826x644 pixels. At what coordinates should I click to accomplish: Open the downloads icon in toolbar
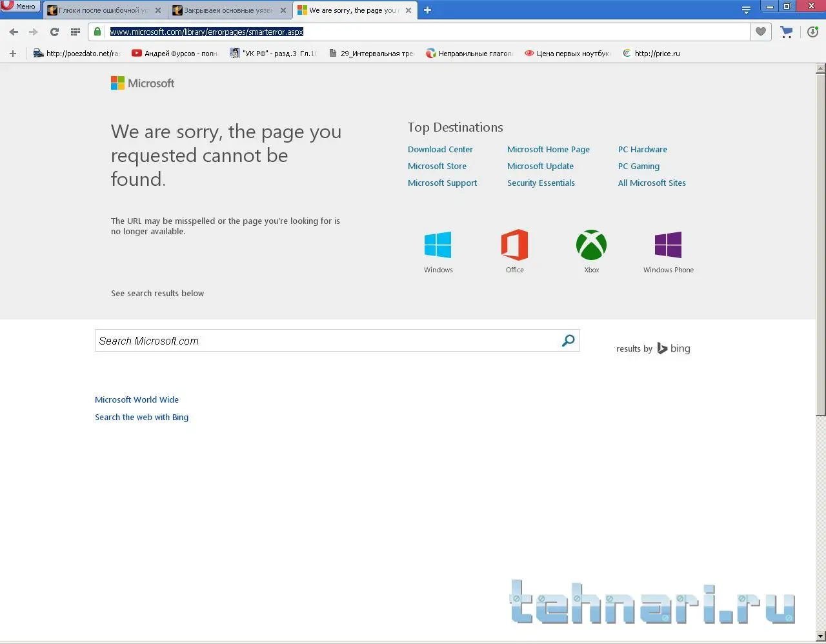click(812, 32)
